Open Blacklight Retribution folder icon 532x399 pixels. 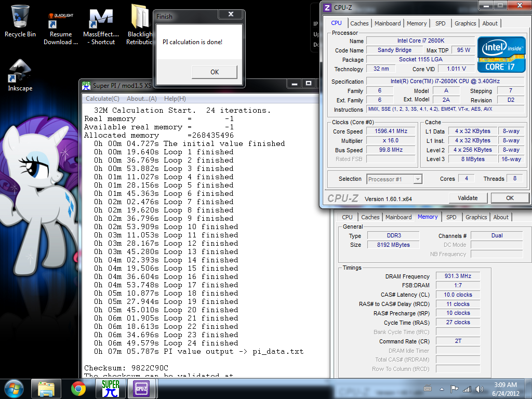pos(139,24)
